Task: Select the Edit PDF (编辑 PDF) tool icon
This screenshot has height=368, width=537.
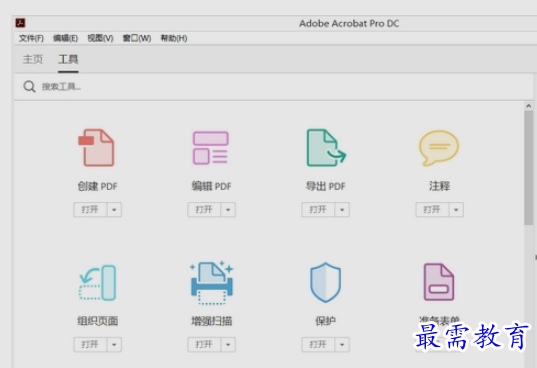Action: (211, 148)
